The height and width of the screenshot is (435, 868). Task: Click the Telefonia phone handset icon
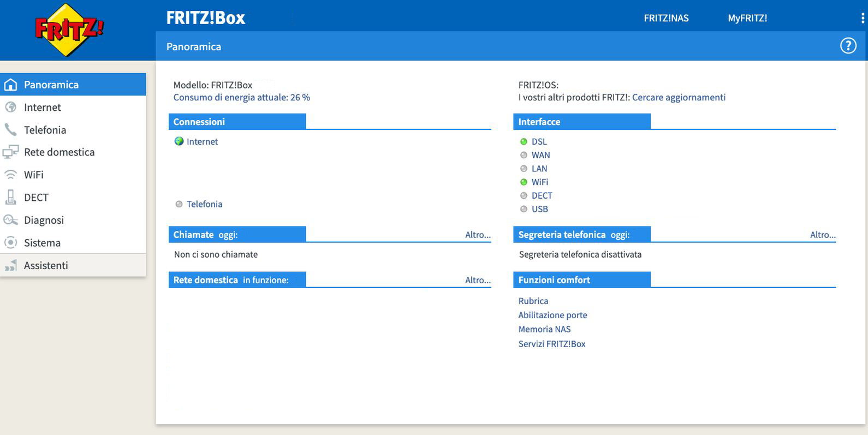coord(10,129)
